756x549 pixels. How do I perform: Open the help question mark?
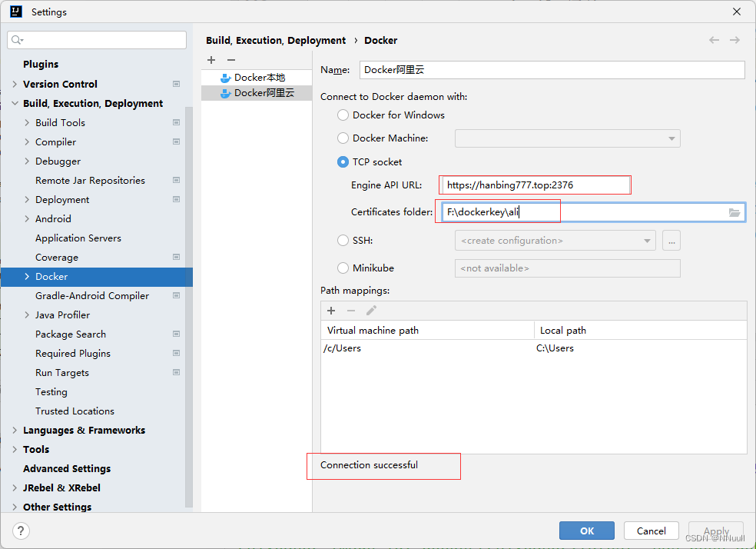[21, 531]
